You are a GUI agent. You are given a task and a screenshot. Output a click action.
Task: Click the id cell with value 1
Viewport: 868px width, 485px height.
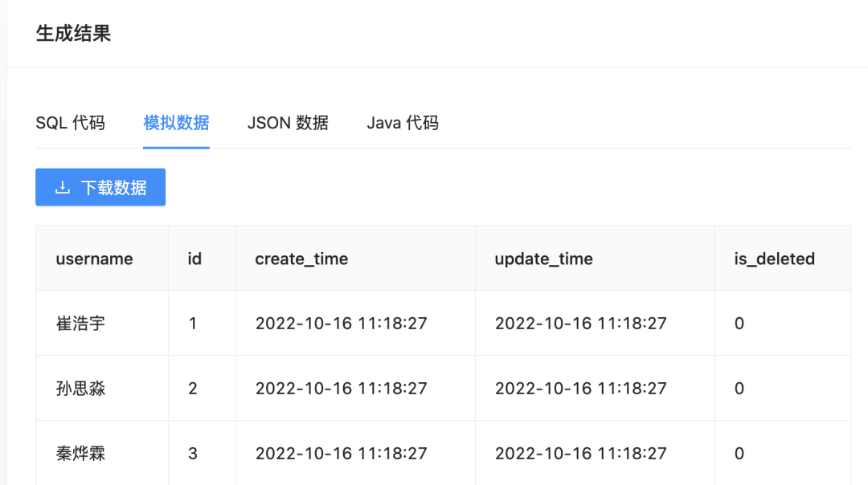point(192,324)
